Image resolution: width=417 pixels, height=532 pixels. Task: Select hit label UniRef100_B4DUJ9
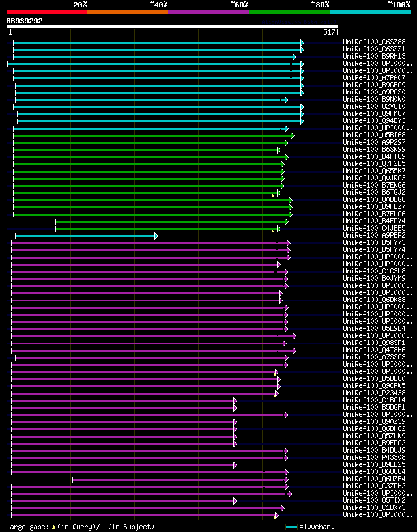point(374,450)
